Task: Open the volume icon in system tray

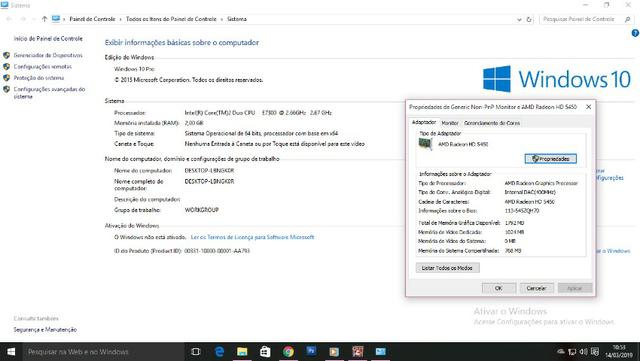Action: tap(584, 352)
